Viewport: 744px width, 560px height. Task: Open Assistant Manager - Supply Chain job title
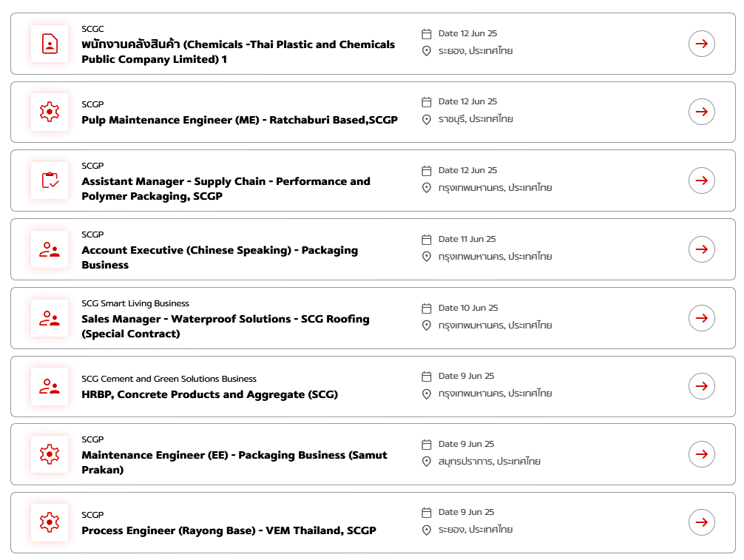click(226, 189)
